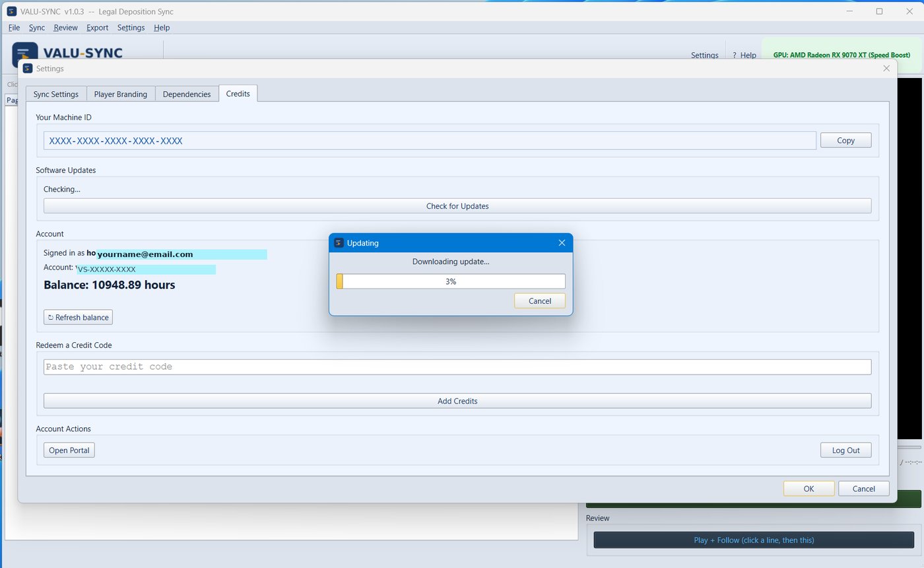Click Play + Follow button
Viewport: 924px width, 568px height.
click(754, 540)
